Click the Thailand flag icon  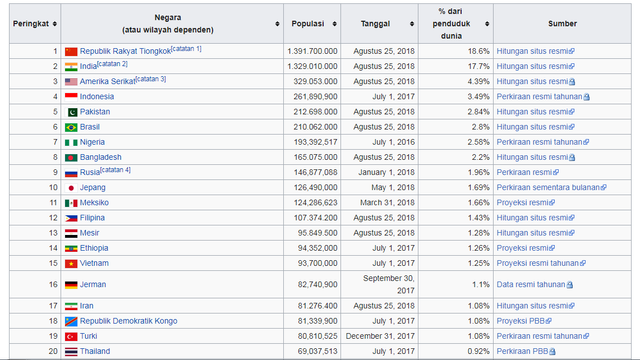pos(71,351)
